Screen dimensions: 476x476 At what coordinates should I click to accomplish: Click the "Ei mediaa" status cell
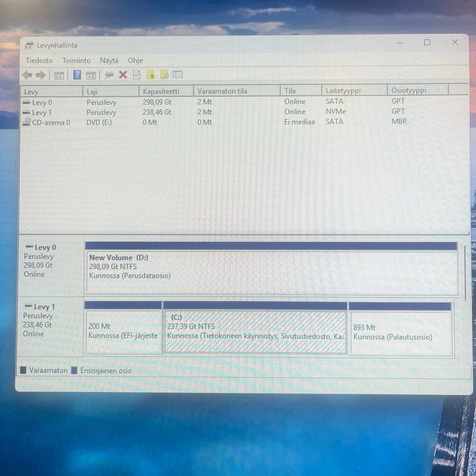(x=299, y=122)
